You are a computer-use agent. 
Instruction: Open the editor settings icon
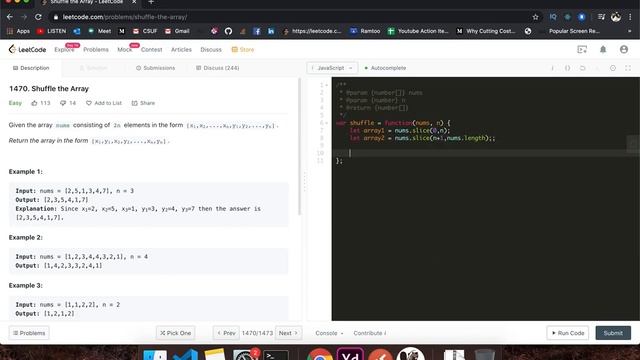pos(613,68)
